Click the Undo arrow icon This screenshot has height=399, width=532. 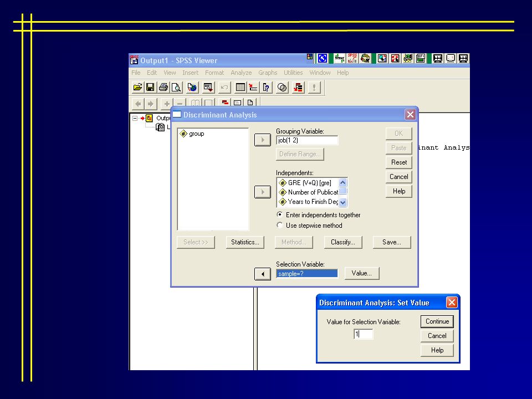224,88
